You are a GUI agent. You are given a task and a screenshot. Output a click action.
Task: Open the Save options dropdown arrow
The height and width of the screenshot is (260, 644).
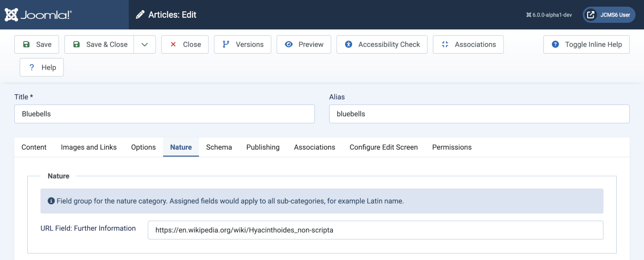coord(144,44)
